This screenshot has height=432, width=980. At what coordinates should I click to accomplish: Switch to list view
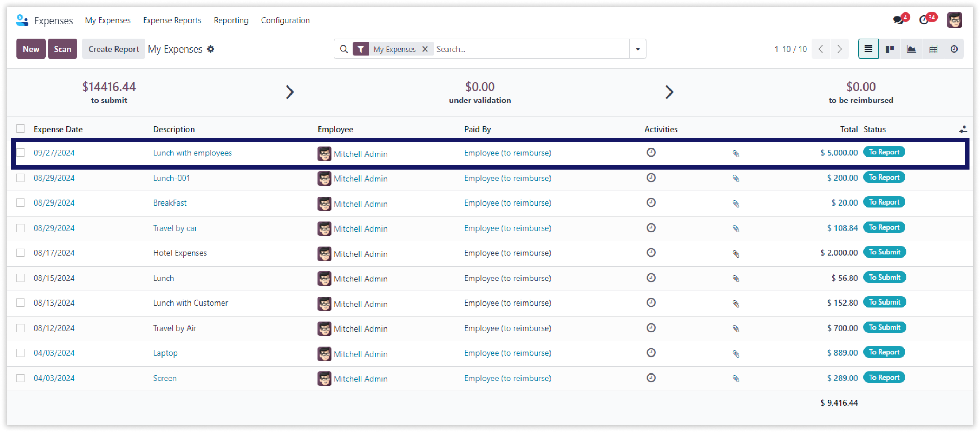868,49
